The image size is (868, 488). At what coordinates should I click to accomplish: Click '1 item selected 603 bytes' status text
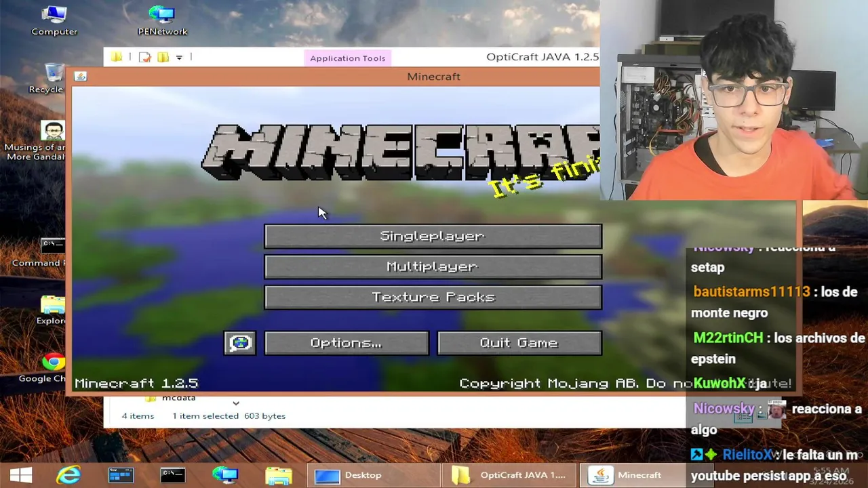(x=229, y=415)
